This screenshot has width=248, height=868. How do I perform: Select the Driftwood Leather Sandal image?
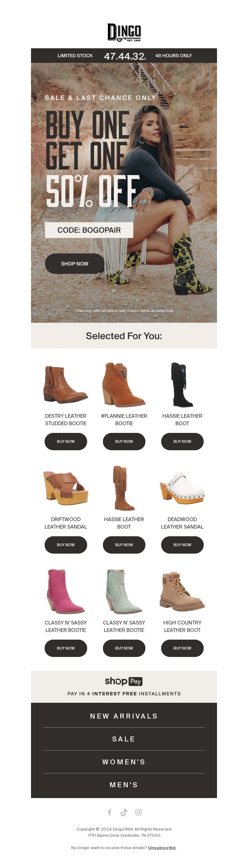pyautogui.click(x=66, y=488)
